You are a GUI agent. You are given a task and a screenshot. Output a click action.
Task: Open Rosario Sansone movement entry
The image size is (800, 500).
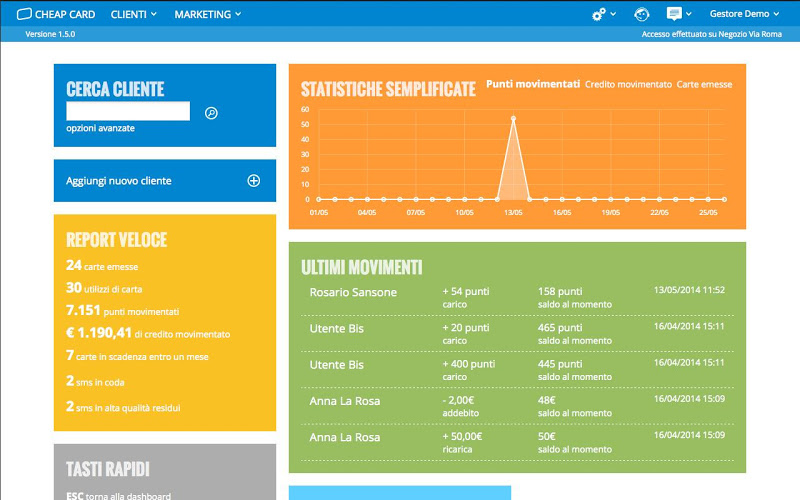[x=517, y=297]
